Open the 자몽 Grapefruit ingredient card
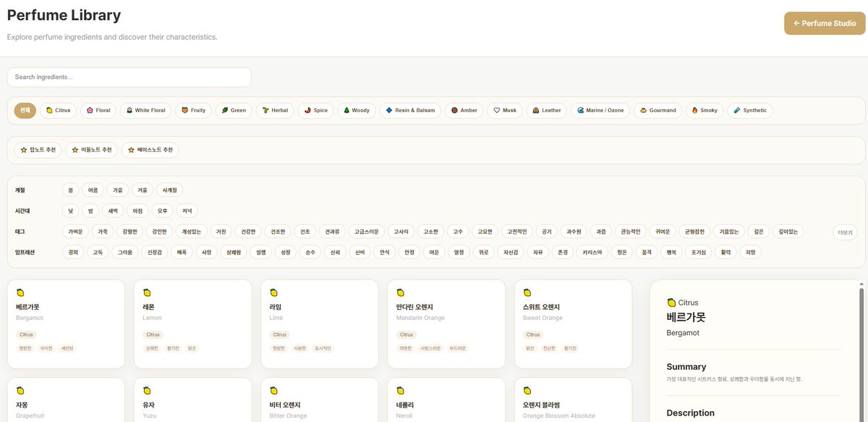Screen dimensions: 868x422 click(x=66, y=400)
